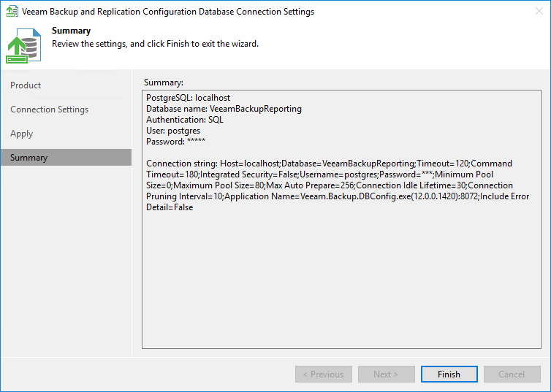Click the "Review the settings" instruction text

(x=155, y=44)
